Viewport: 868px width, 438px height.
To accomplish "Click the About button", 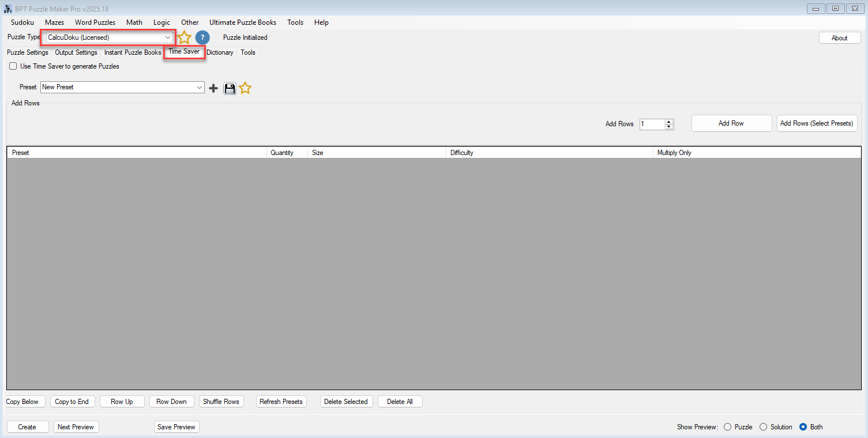I will pos(839,38).
